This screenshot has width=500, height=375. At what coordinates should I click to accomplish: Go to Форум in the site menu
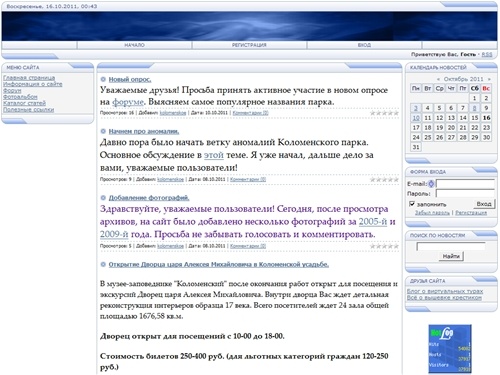[12, 90]
